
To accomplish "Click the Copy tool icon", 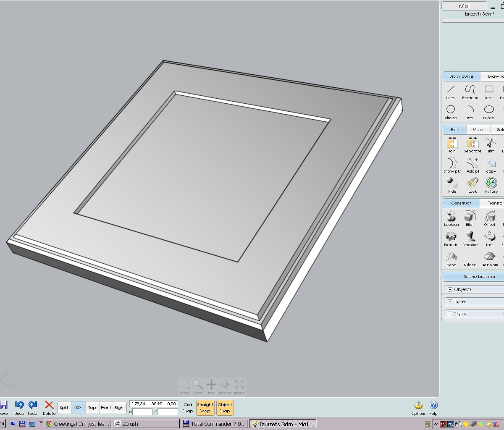I will tap(491, 165).
